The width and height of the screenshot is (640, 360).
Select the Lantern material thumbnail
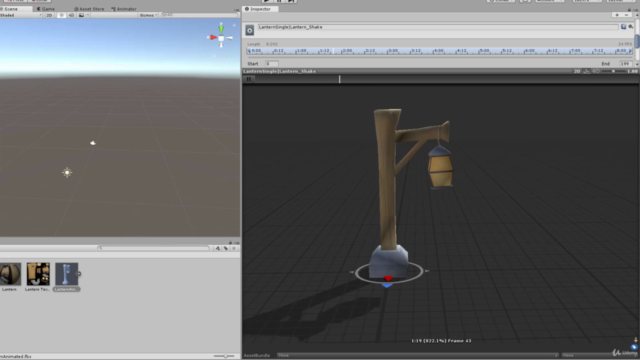coord(10,274)
